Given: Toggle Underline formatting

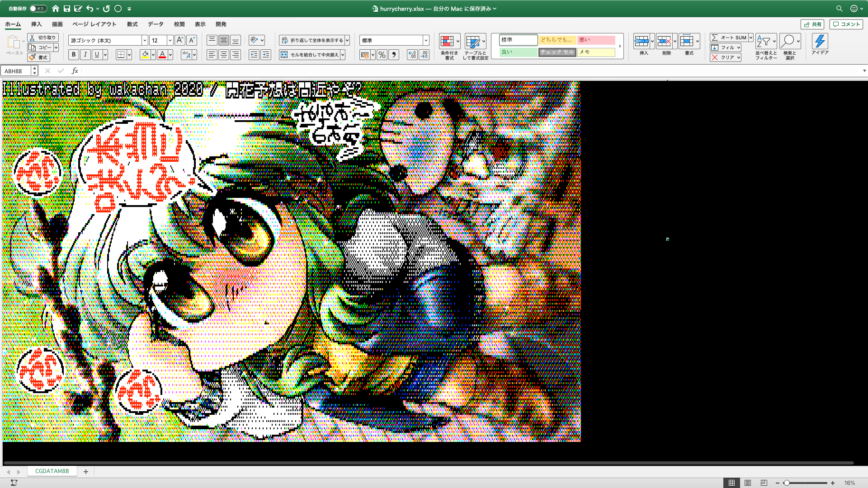Looking at the screenshot, I should click(97, 55).
